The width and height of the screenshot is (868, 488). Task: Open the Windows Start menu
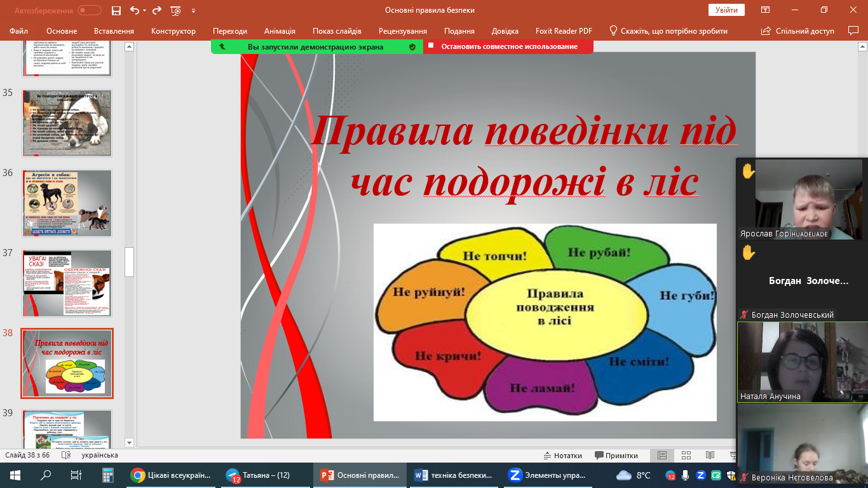(x=15, y=475)
